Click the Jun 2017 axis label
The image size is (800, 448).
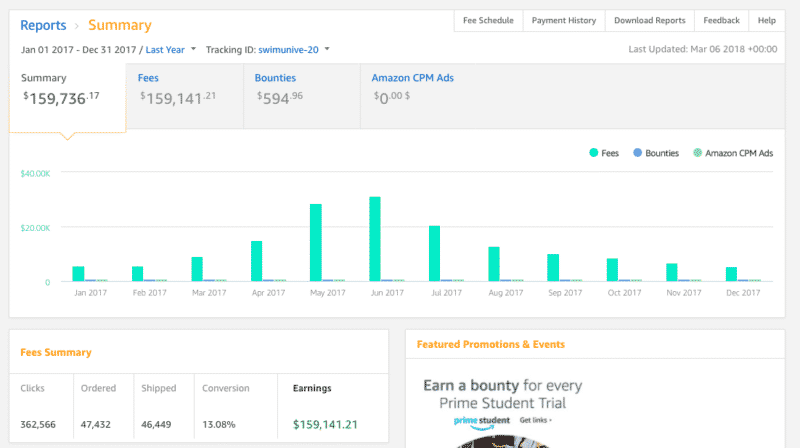click(x=387, y=293)
